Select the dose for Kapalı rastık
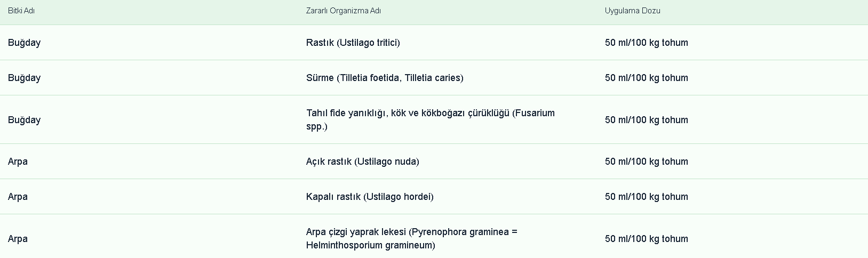Image resolution: width=868 pixels, height=258 pixels. pyautogui.click(x=646, y=197)
